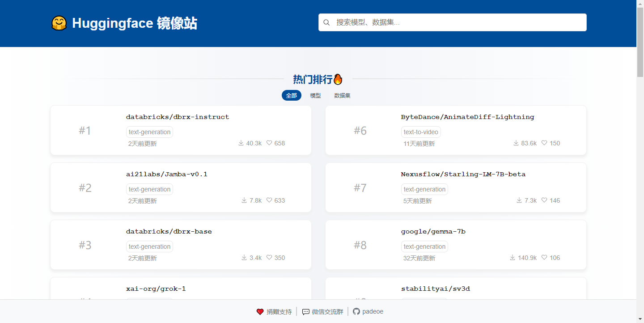The image size is (644, 323).
Task: Click the 热门排行 heading
Action: [x=313, y=80]
